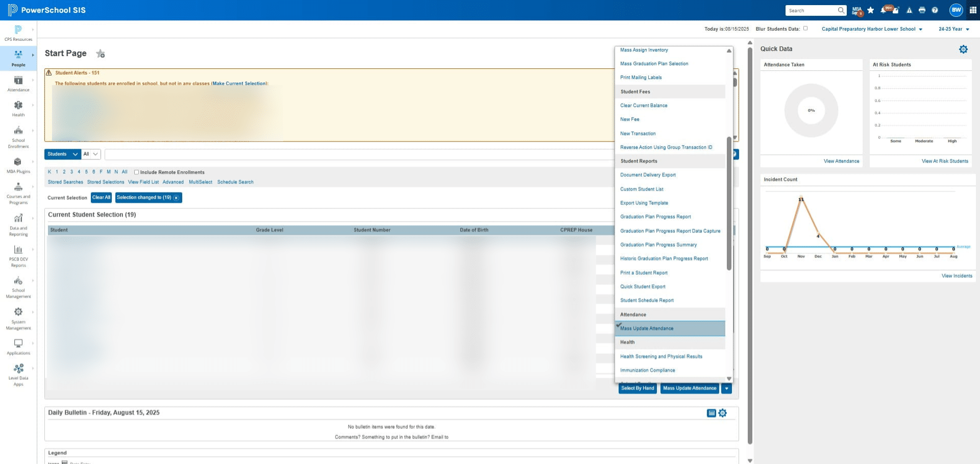
Task: Open View Attendance link
Action: [841, 161]
